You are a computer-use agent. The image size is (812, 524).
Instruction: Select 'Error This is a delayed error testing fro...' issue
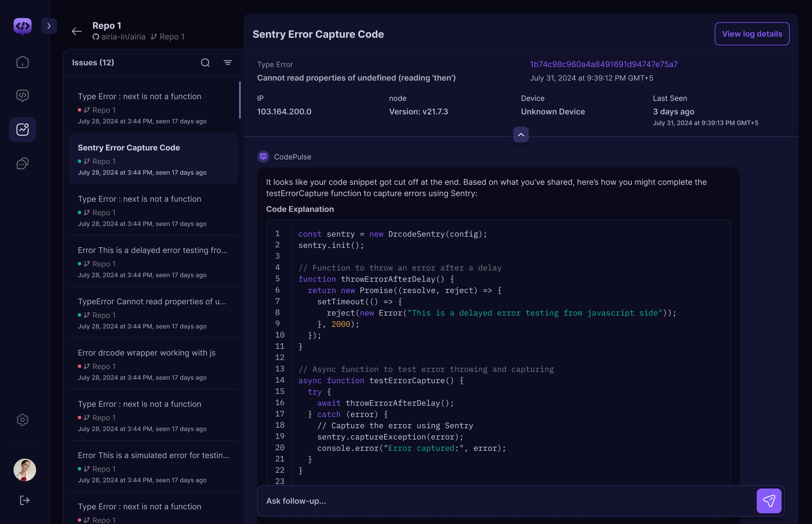click(x=153, y=261)
